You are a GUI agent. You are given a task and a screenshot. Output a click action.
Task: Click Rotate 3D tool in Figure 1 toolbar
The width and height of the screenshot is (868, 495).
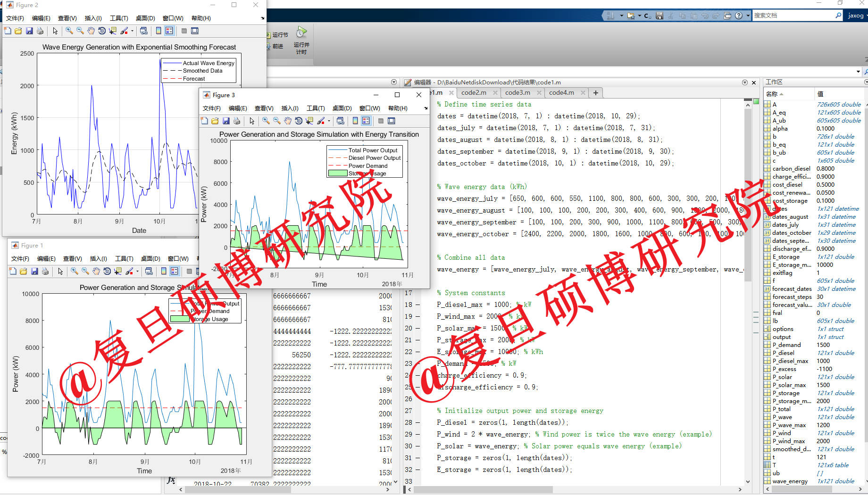pyautogui.click(x=107, y=271)
